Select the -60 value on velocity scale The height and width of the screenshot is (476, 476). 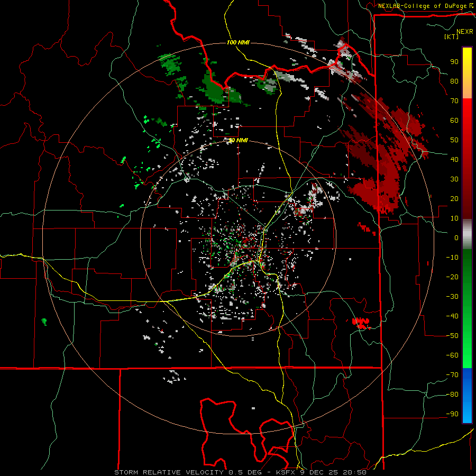[452, 355]
